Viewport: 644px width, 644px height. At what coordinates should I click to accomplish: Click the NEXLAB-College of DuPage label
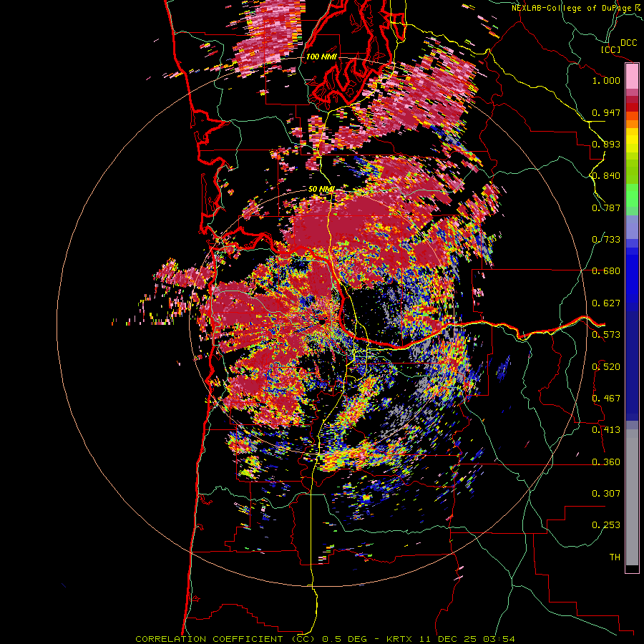point(572,8)
